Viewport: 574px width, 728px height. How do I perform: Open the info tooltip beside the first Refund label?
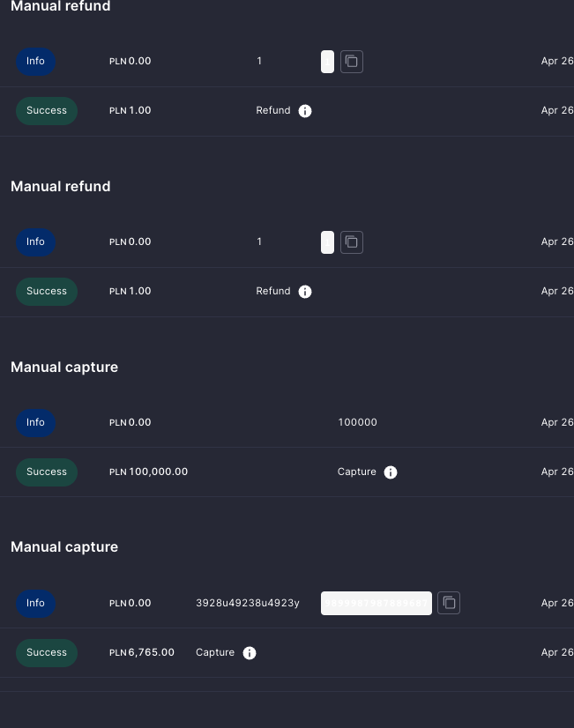click(x=305, y=110)
